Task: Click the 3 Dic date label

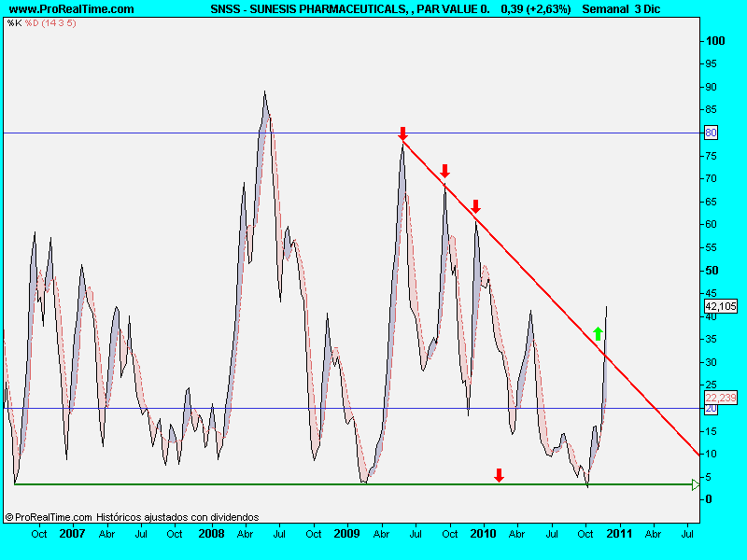Action: (x=647, y=9)
